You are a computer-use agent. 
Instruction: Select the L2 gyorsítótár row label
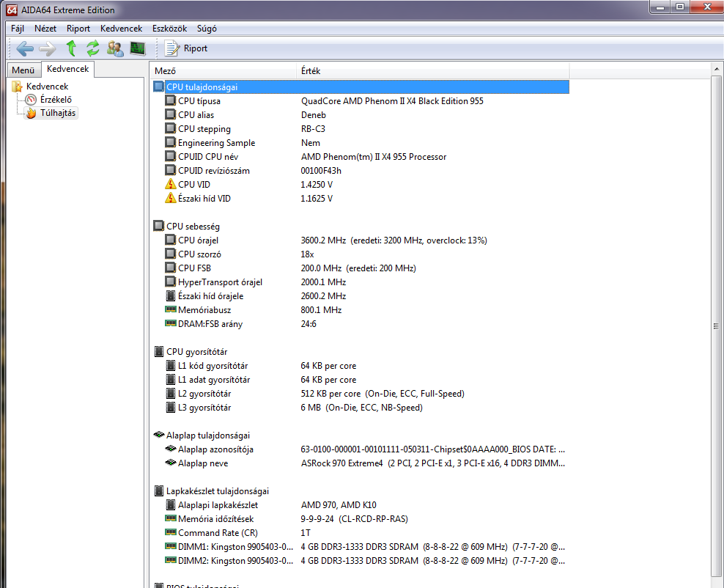(204, 394)
